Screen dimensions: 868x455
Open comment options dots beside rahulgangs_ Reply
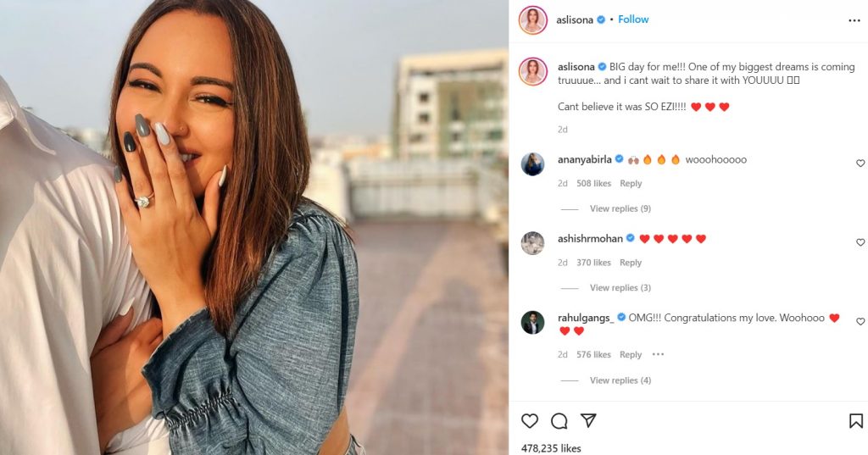pos(658,354)
